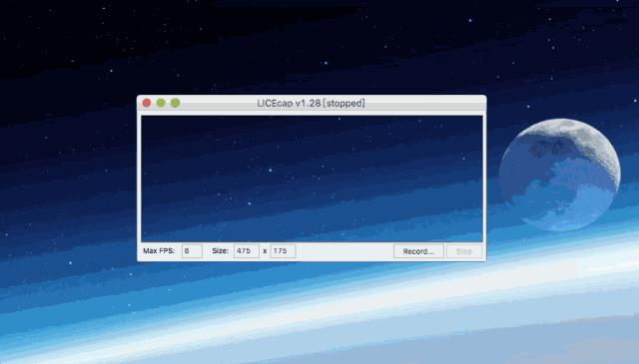Select the Size width field showing 475

click(247, 250)
